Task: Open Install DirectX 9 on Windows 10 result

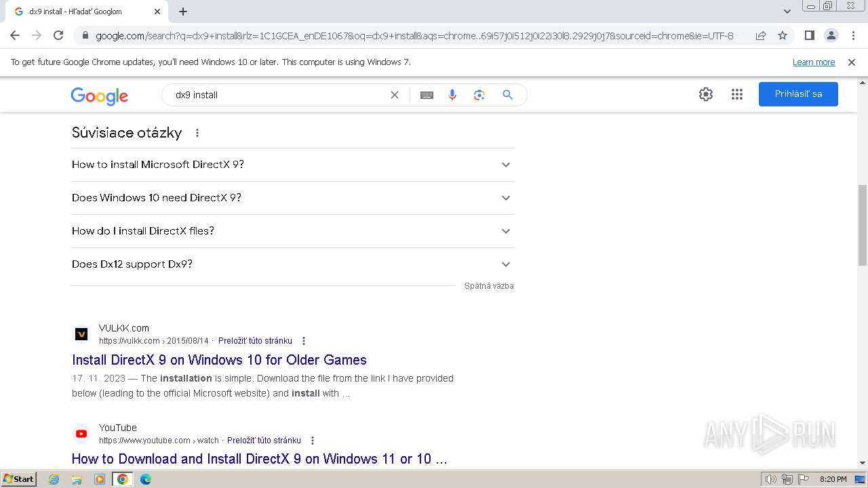Action: pyautogui.click(x=219, y=360)
